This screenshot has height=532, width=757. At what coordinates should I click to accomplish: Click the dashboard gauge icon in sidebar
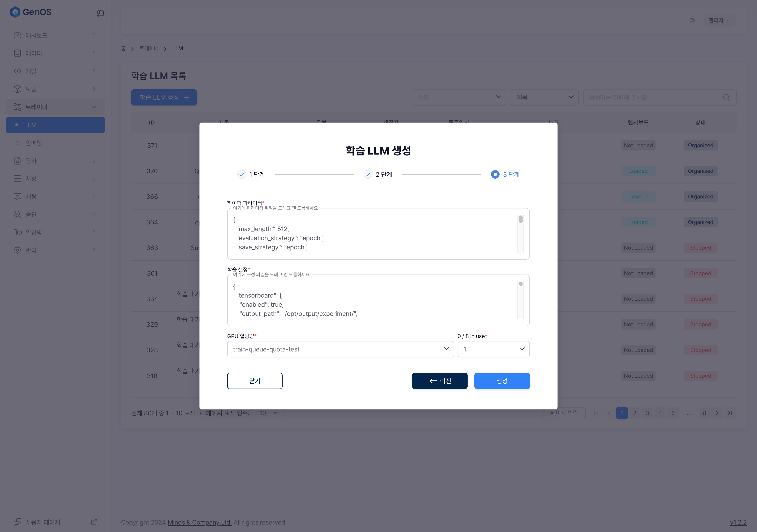pyautogui.click(x=17, y=35)
